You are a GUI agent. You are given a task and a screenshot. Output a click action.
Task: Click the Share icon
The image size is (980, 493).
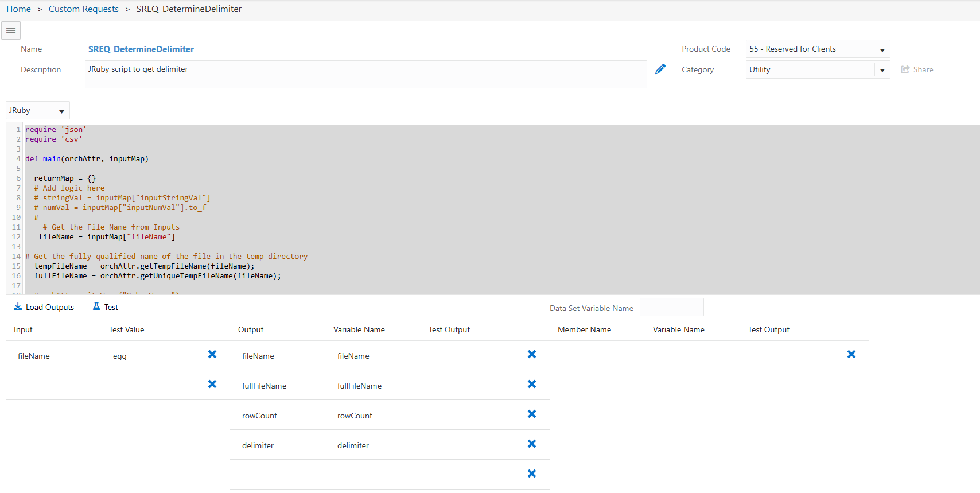tap(905, 69)
